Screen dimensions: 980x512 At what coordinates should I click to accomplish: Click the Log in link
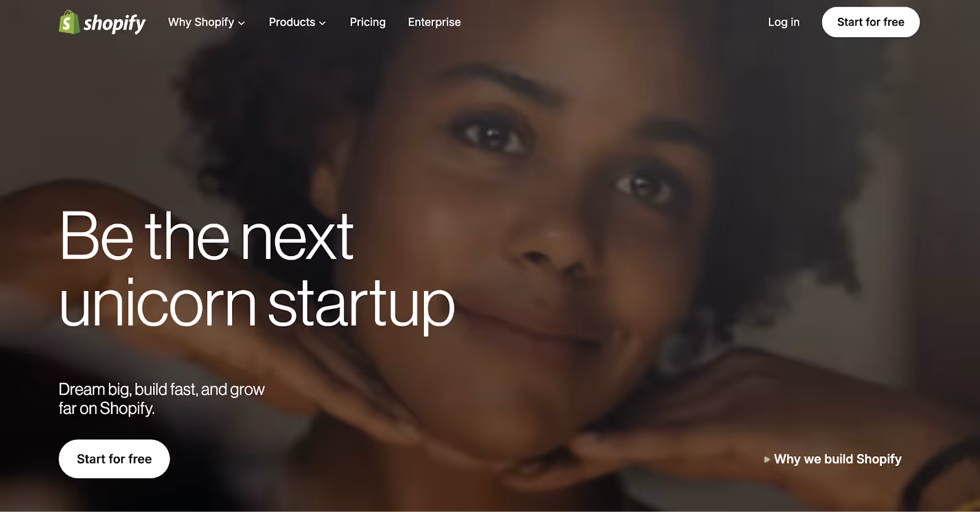(783, 22)
